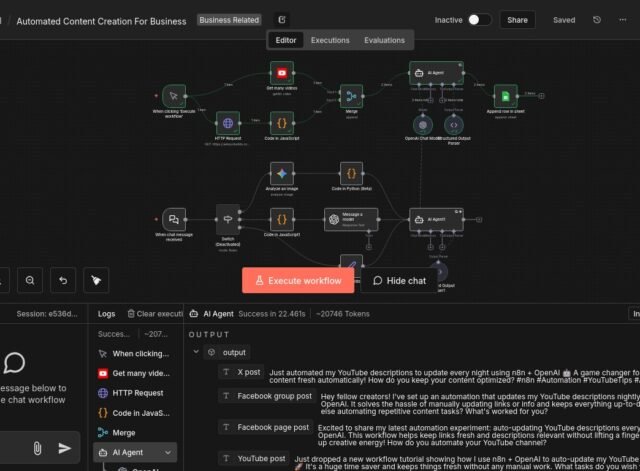The height and width of the screenshot is (471, 640).
Task: Open the HTTP Request log entry
Action: click(136, 393)
